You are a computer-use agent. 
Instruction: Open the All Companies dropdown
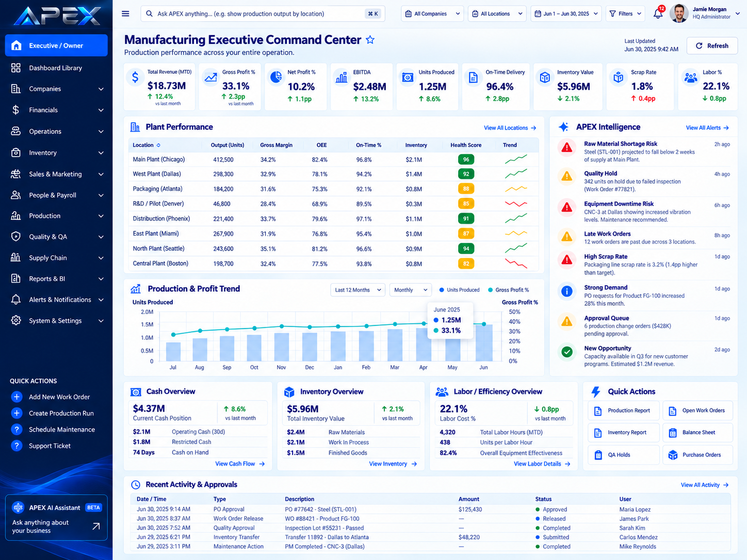(x=432, y=14)
